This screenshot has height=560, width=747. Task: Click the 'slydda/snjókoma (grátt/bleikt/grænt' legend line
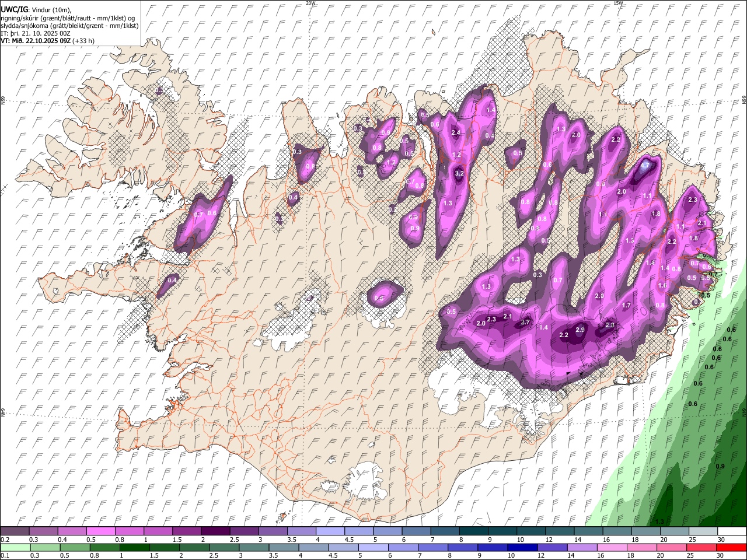70,26
